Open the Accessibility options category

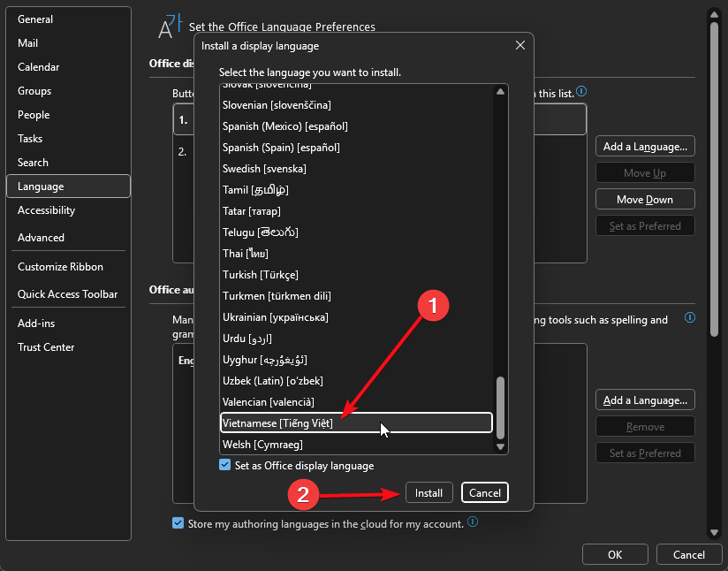click(x=69, y=210)
